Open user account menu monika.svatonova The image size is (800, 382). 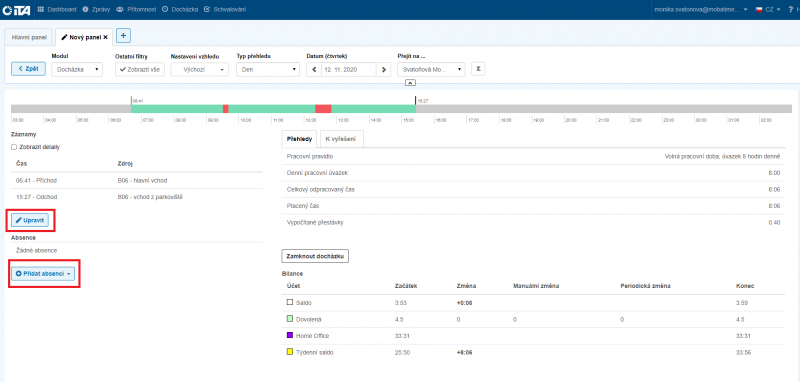click(701, 9)
